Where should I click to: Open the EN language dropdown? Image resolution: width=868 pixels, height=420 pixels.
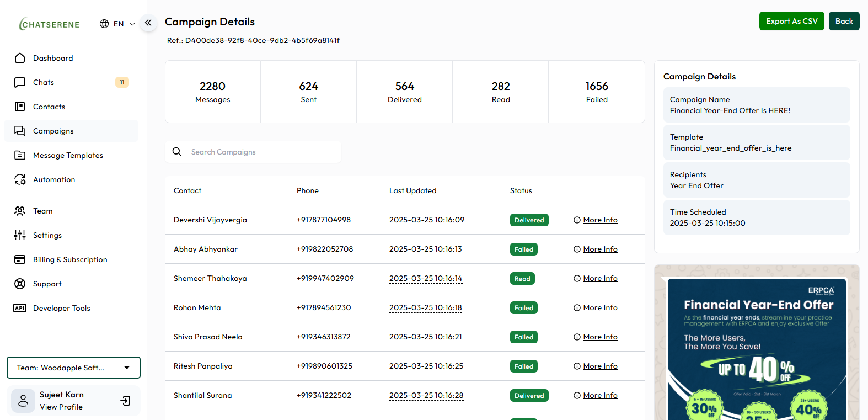tap(117, 24)
